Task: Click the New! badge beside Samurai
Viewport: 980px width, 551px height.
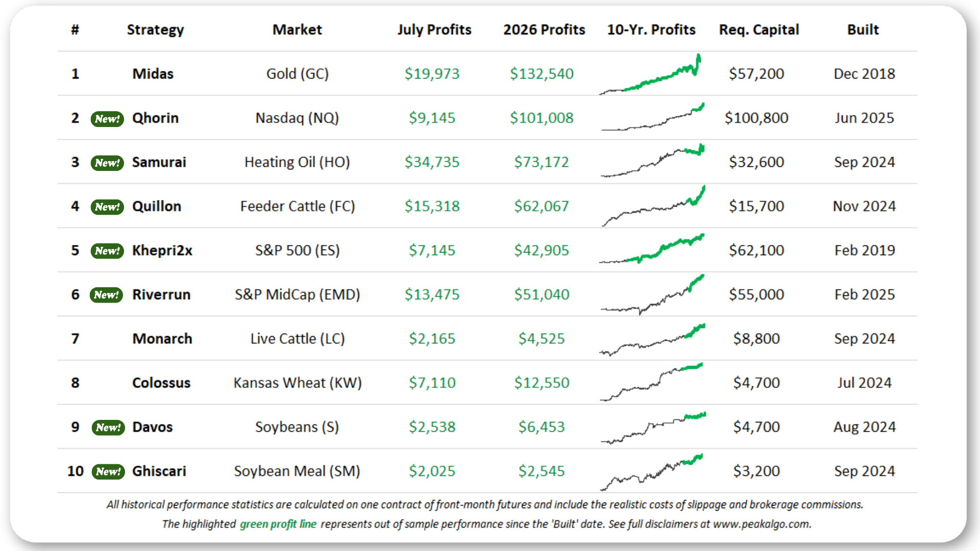Action: pos(107,163)
